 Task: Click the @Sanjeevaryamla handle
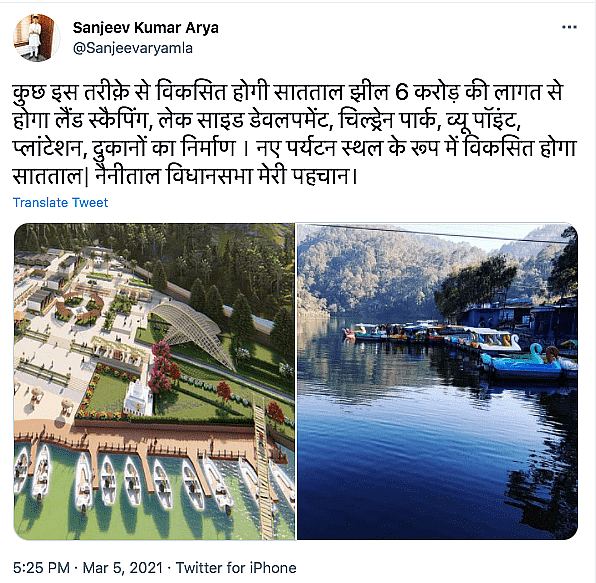click(x=133, y=48)
